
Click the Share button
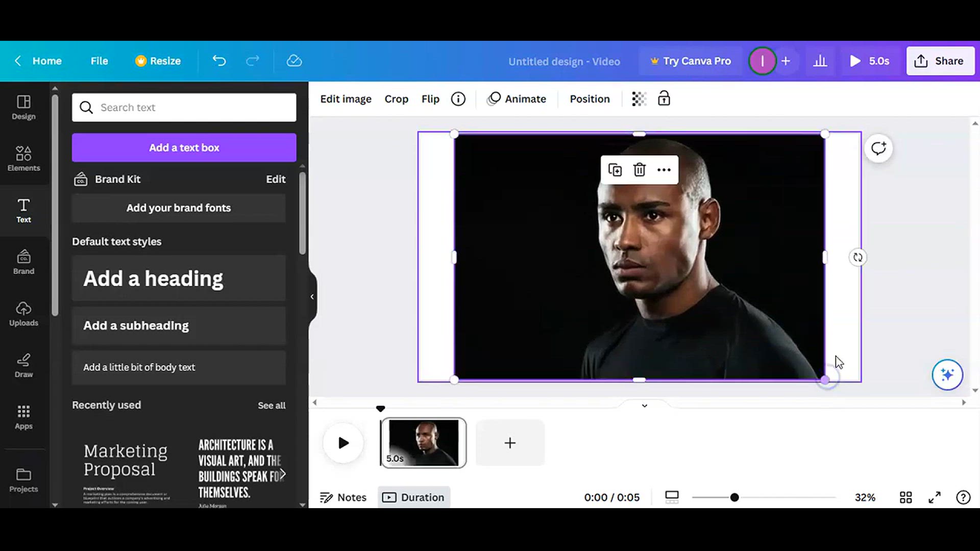point(940,61)
